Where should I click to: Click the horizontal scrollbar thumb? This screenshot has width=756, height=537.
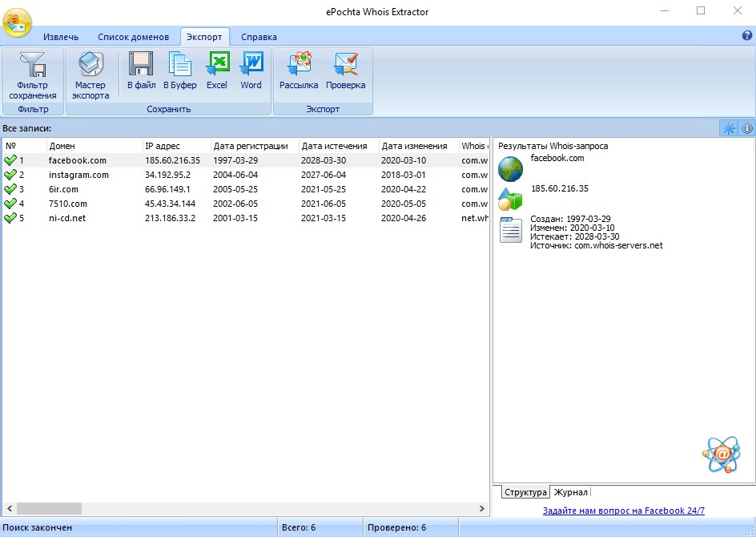49,508
